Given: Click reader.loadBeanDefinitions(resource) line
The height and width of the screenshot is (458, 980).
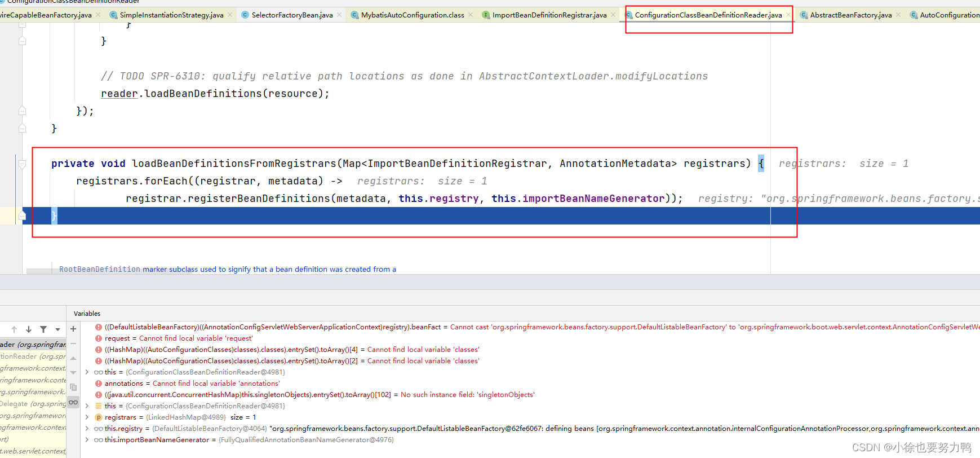Looking at the screenshot, I should pyautogui.click(x=215, y=94).
